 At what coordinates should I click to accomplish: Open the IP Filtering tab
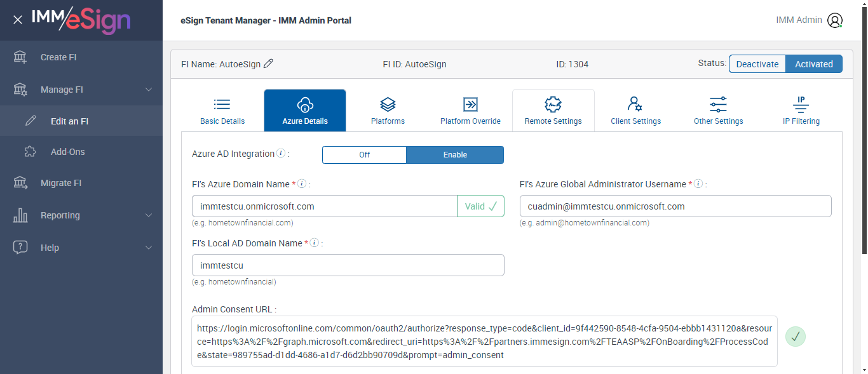point(801,110)
